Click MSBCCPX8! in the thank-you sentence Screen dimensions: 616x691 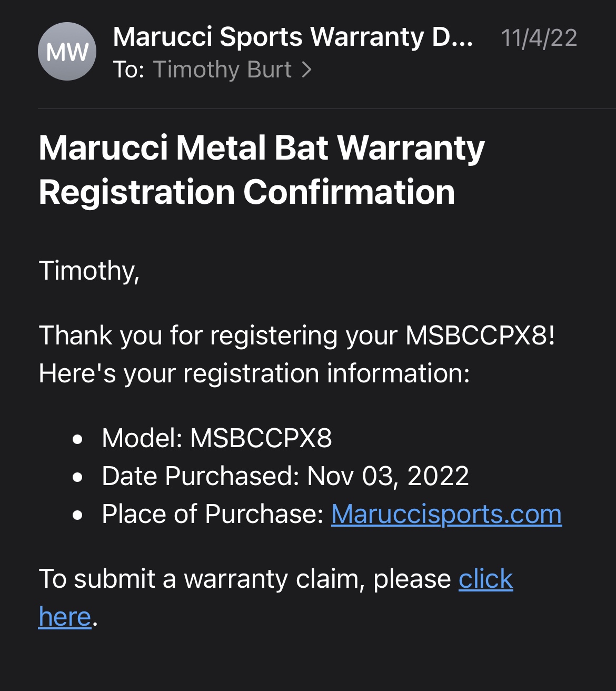coord(480,335)
